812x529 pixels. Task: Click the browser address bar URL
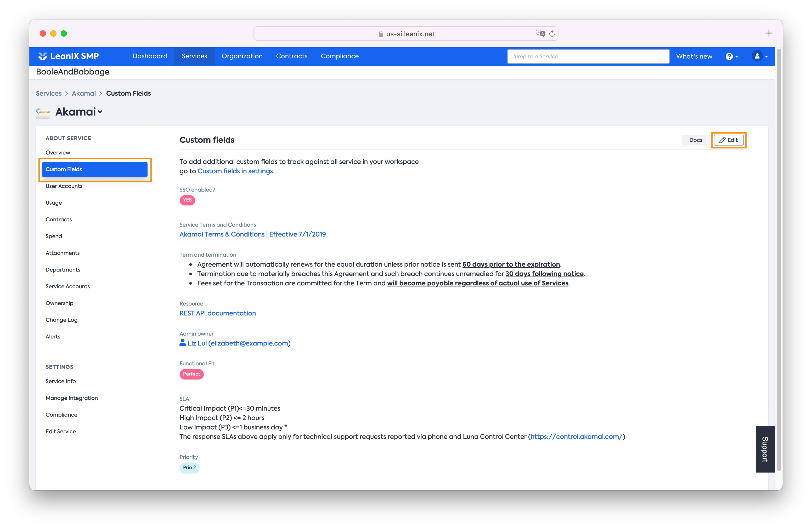410,34
